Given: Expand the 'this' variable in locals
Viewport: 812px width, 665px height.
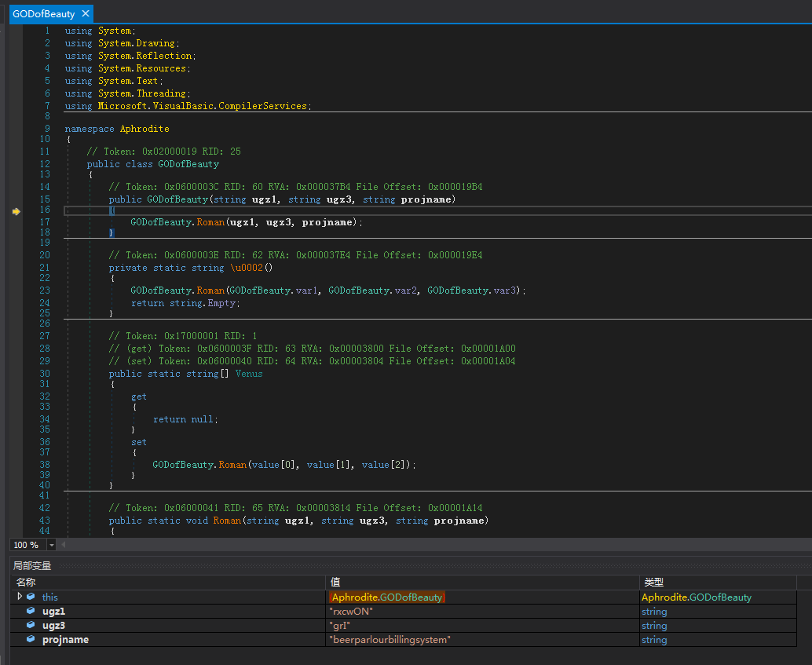Looking at the screenshot, I should [x=20, y=597].
